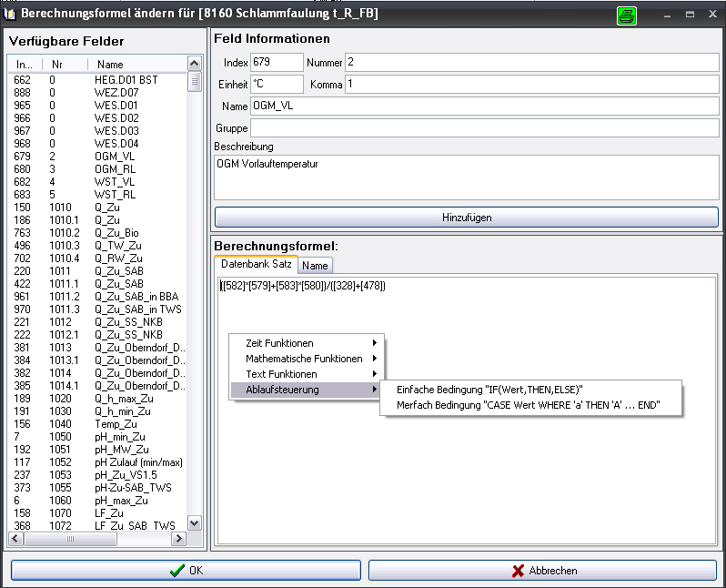This screenshot has width=726, height=588.
Task: Choose Einfache Bedingung IF(Wert,THEN,ELSE)
Action: (489, 390)
